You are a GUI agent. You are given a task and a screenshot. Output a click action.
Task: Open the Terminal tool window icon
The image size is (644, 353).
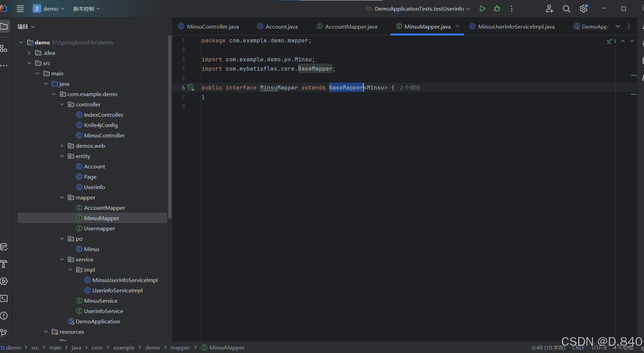point(4,299)
